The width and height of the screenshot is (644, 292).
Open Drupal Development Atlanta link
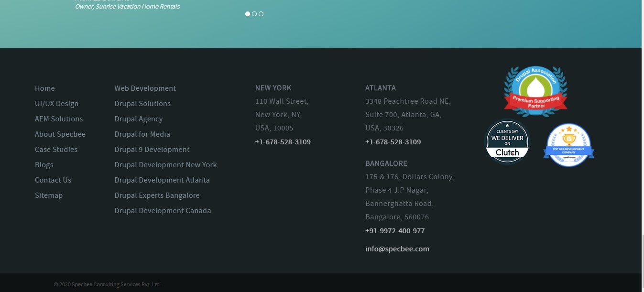pos(162,180)
